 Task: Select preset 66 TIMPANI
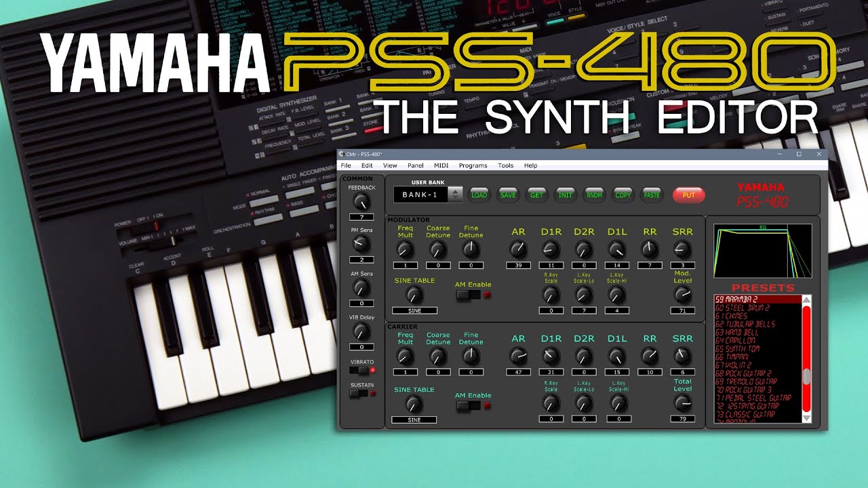(x=757, y=357)
